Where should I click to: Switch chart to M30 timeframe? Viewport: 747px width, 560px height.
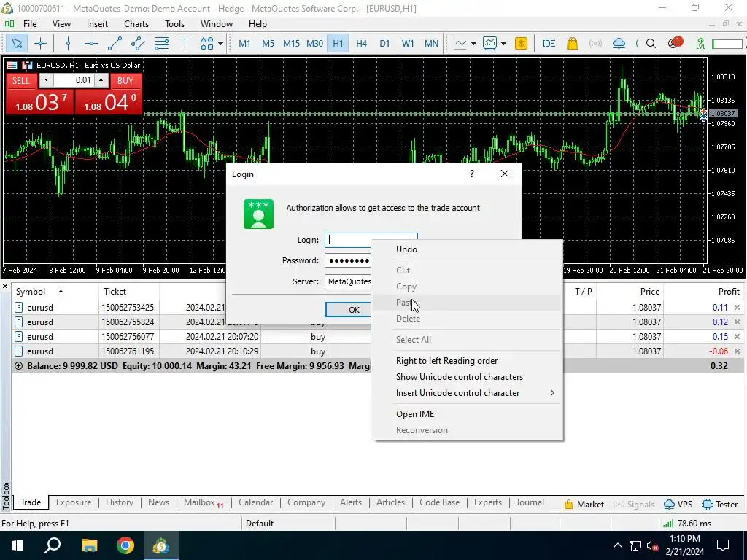314,44
